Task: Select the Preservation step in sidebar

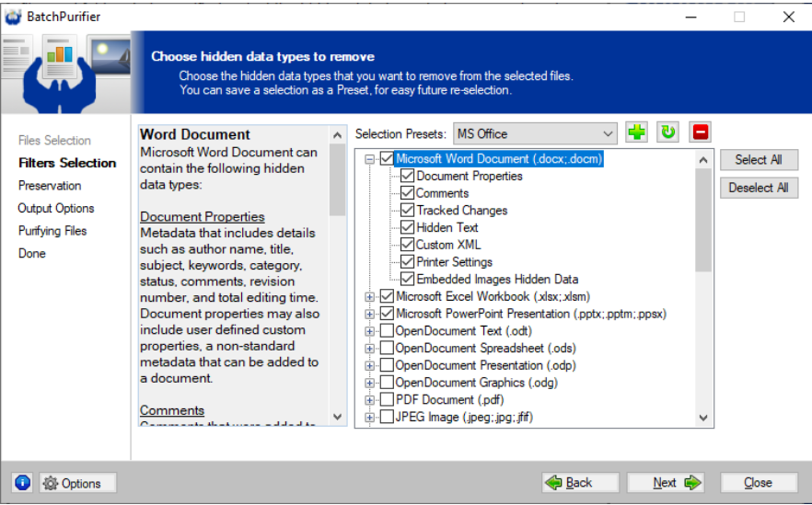Action: point(50,186)
